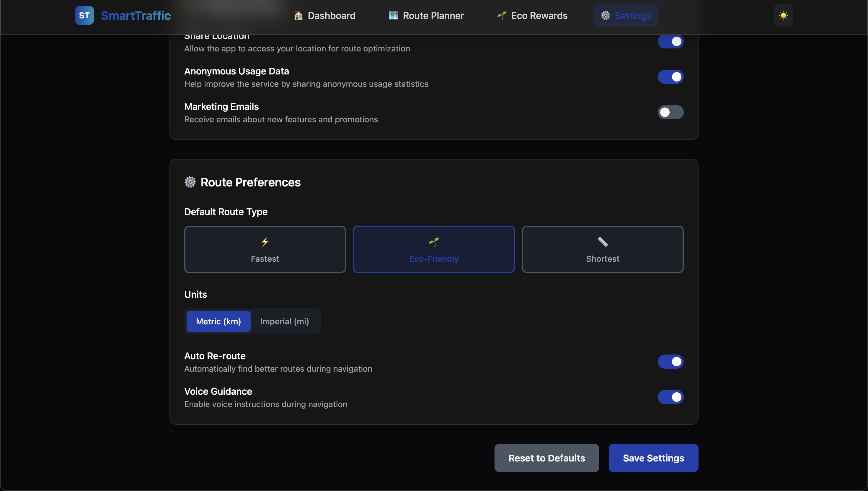Viewport: 868px width, 491px height.
Task: Click the sprout icon for Eco Rewards
Action: click(x=501, y=16)
